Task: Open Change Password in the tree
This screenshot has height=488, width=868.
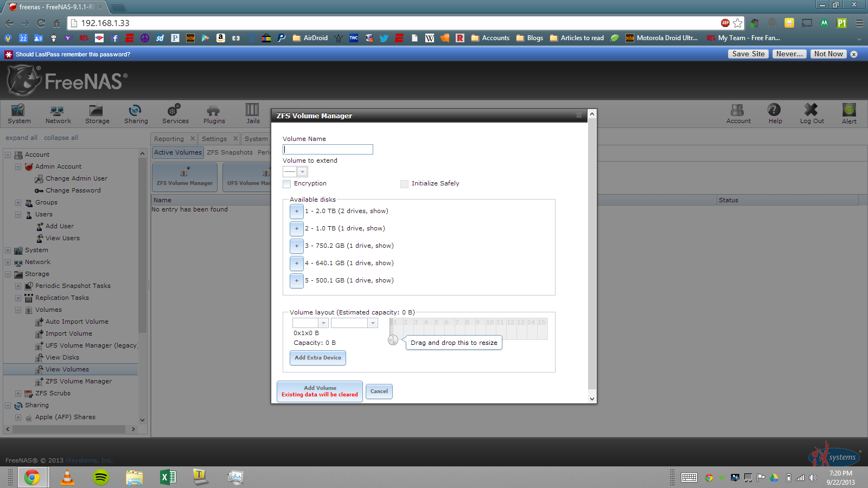Action: coord(73,190)
